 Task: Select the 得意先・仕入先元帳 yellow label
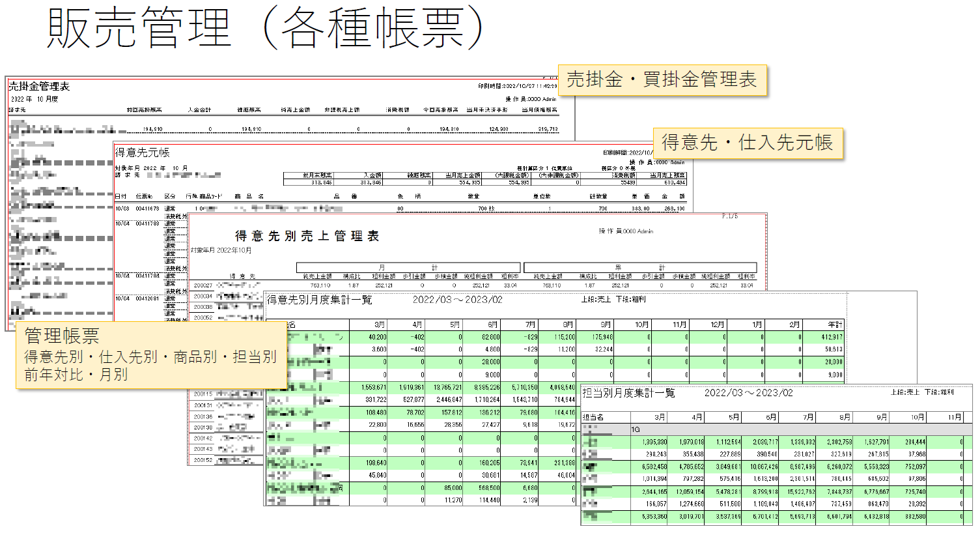[x=747, y=143]
